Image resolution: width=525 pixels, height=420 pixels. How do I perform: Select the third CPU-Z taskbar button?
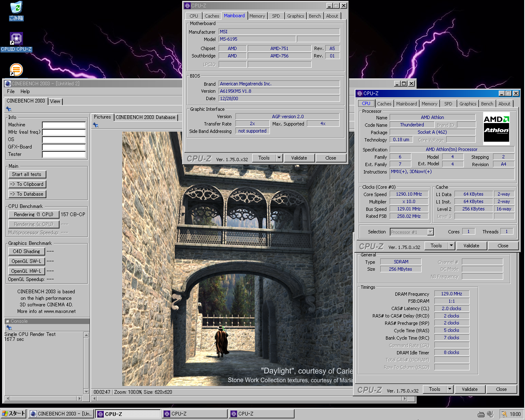tap(262, 414)
